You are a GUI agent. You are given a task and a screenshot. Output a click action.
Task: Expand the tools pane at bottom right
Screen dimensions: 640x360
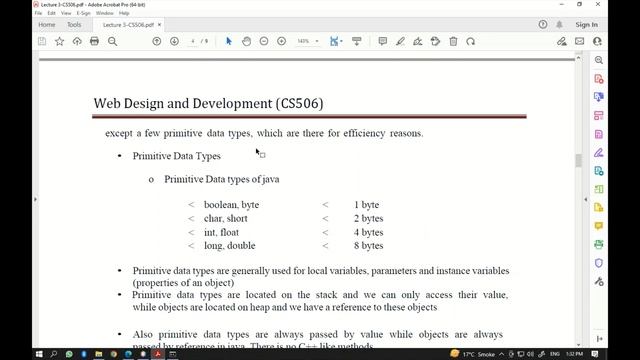tap(599, 339)
